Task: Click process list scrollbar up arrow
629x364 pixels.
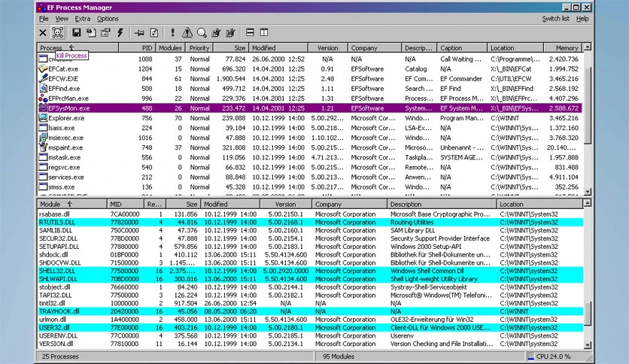Action: point(588,47)
